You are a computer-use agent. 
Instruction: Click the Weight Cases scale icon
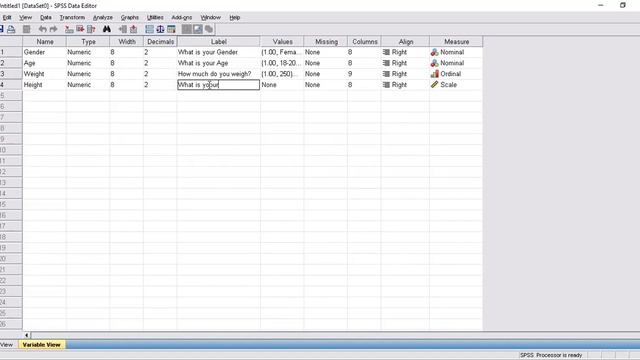point(160,29)
